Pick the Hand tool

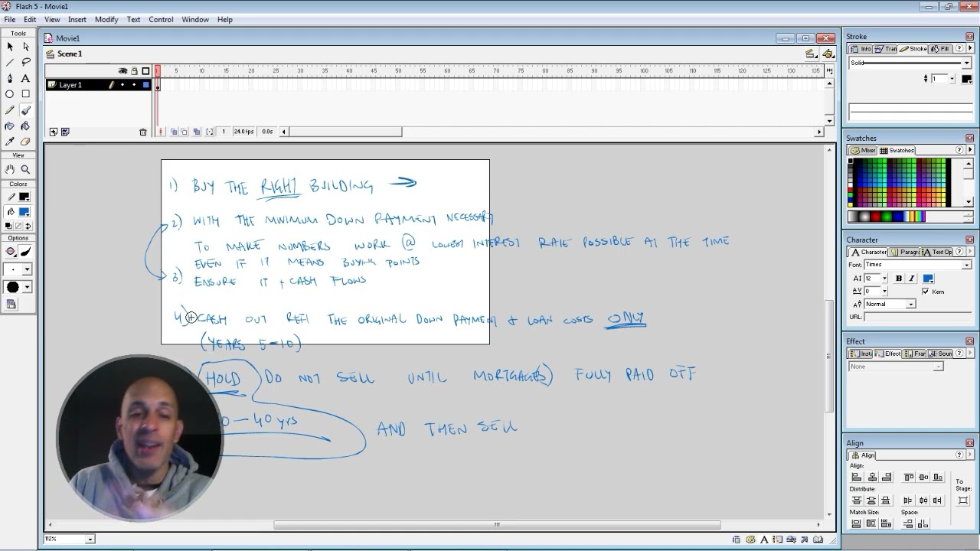click(x=10, y=169)
